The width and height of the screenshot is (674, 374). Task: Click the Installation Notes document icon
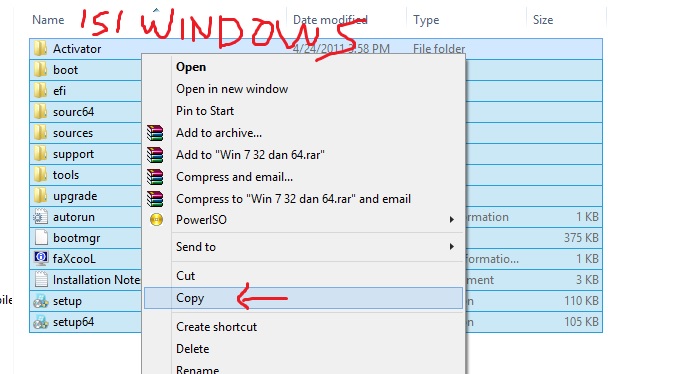coord(40,280)
